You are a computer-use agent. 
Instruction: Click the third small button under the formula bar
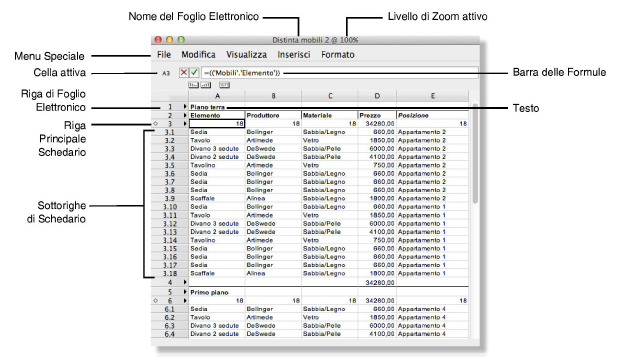pyautogui.click(x=224, y=85)
